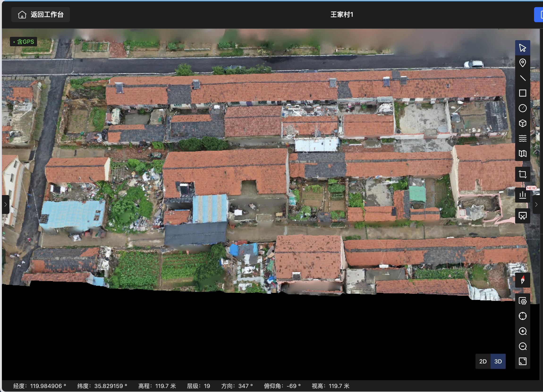The height and width of the screenshot is (392, 543).
Task: Click the scissors clipping tool
Action: (x=522, y=216)
